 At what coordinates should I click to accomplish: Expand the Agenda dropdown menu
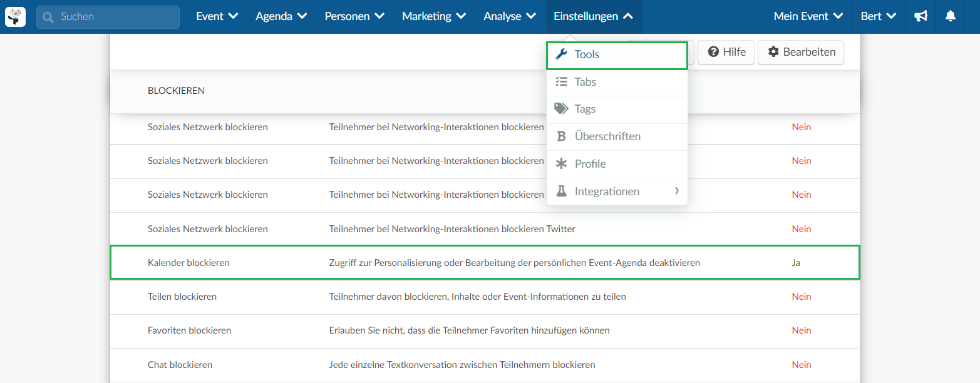(x=281, y=17)
